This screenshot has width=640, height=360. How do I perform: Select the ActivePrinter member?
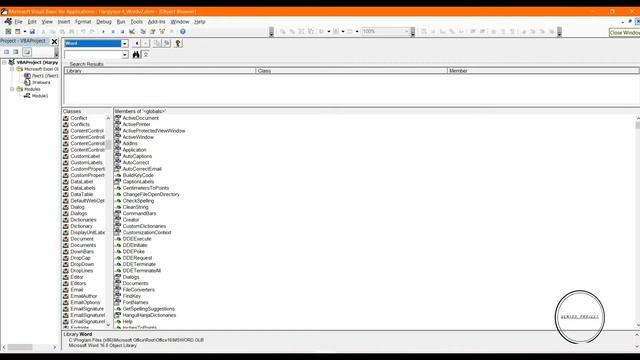(136, 124)
